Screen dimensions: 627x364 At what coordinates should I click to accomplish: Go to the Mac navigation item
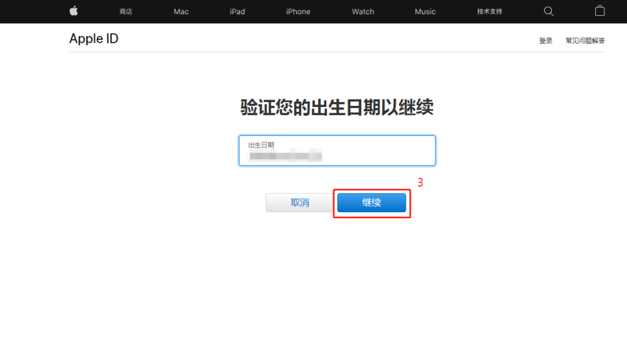coord(181,12)
